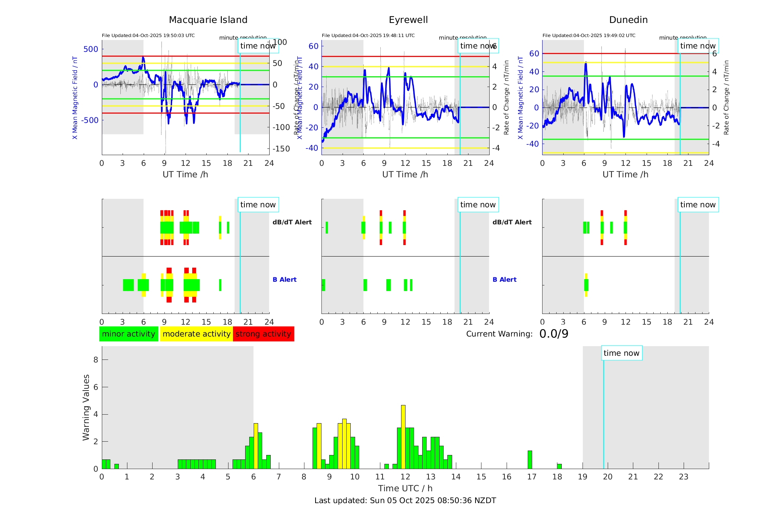The width and height of the screenshot is (784, 532).
Task: Click the B Alert label beside Macquarie panel
Action: tap(284, 280)
